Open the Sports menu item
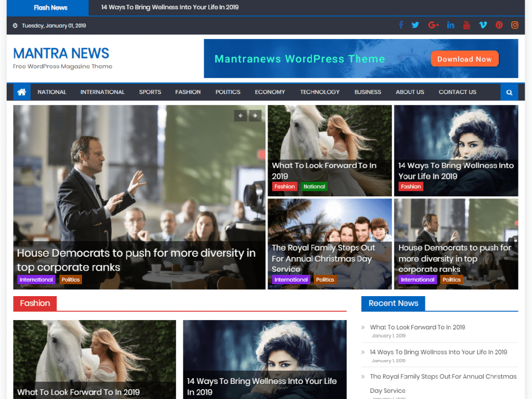This screenshot has height=399, width=532. coord(150,92)
